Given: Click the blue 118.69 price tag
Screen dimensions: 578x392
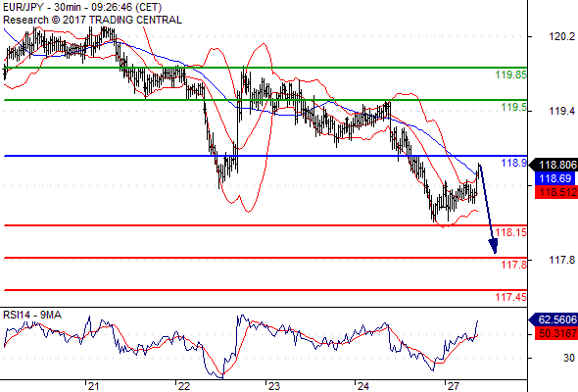Looking at the screenshot, I should 554,179.
